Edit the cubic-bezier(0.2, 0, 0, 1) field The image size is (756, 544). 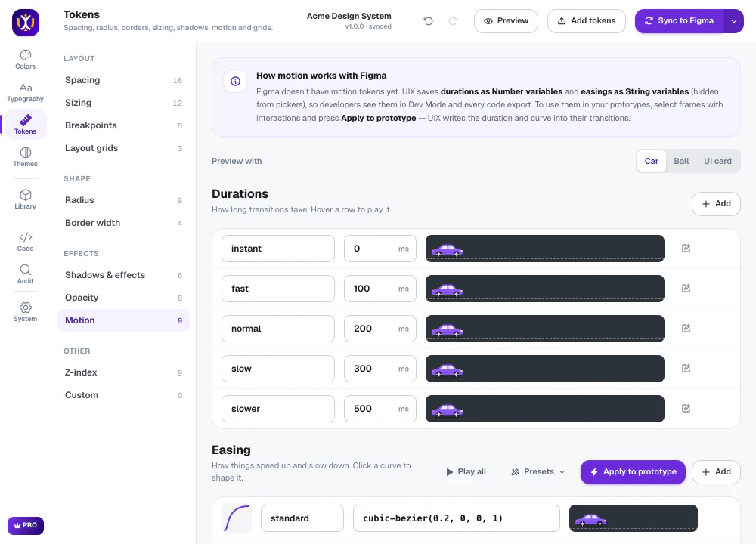click(x=457, y=518)
